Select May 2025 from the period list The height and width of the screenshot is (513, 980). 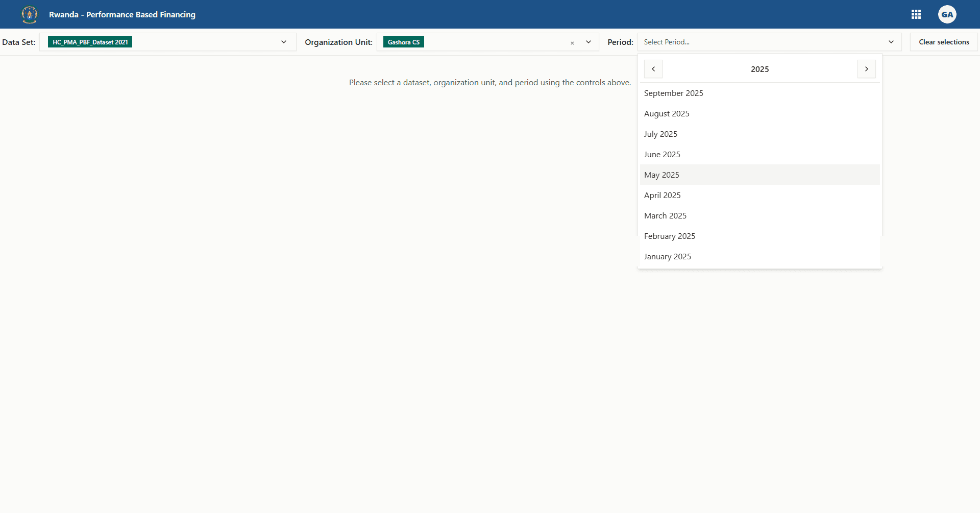click(x=662, y=175)
